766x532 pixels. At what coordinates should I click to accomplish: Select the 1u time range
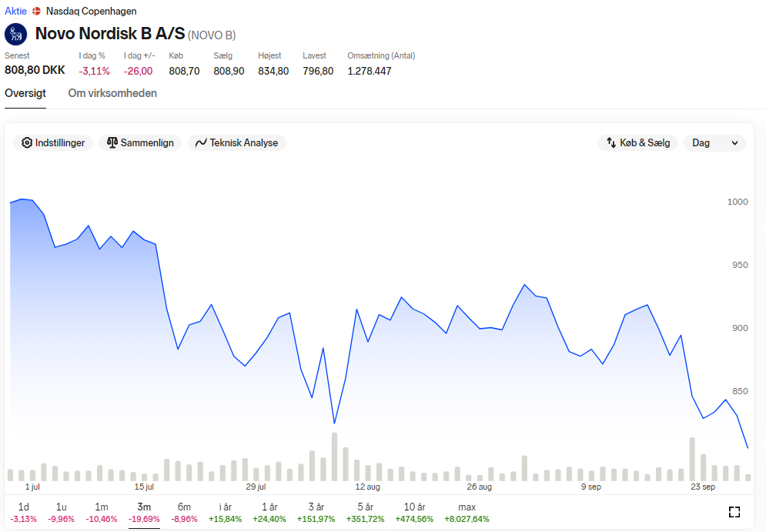61,513
